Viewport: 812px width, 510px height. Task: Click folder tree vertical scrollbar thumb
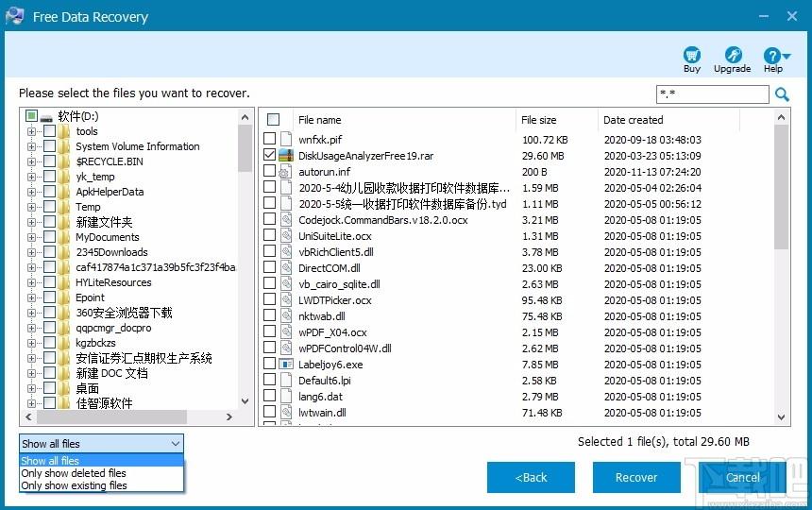click(245, 148)
